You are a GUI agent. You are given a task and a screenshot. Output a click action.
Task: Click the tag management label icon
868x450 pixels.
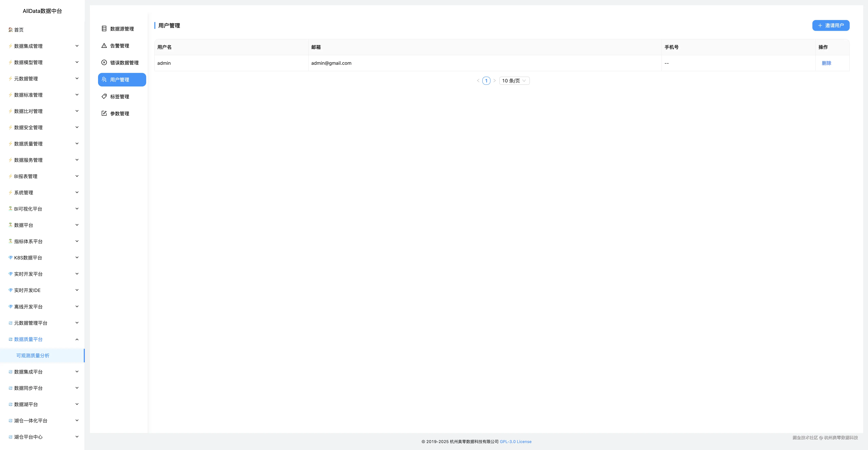104,96
